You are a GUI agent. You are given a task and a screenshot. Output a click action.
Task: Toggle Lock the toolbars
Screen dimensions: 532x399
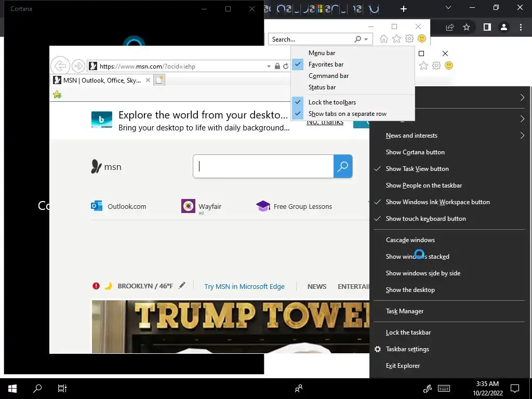(x=353, y=102)
